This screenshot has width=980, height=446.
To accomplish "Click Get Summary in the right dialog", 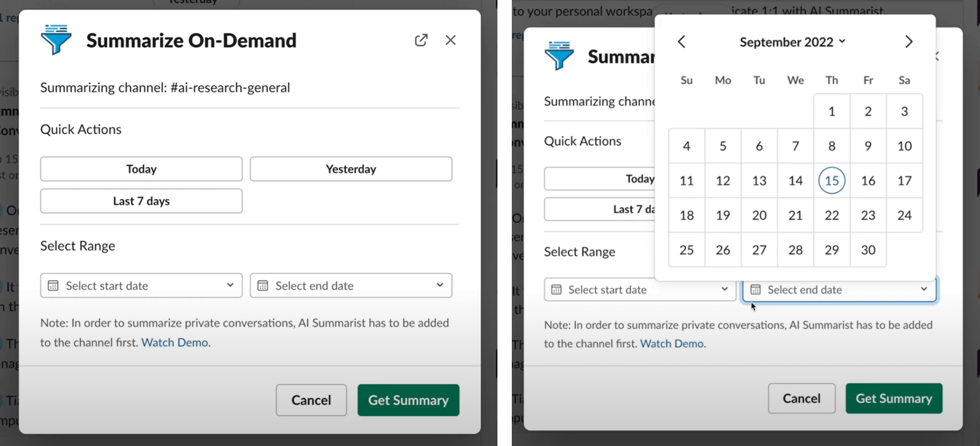I will (x=894, y=399).
